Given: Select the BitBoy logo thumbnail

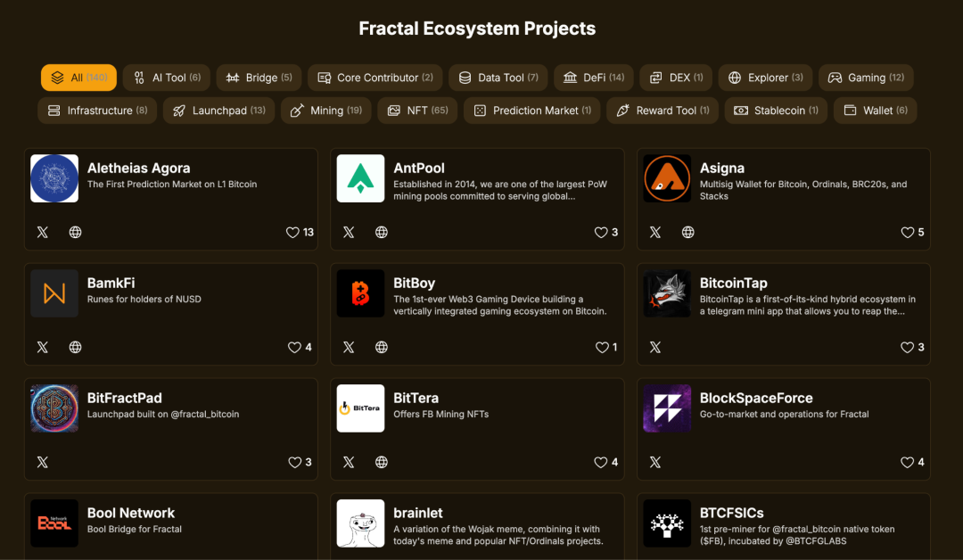Looking at the screenshot, I should (x=360, y=293).
